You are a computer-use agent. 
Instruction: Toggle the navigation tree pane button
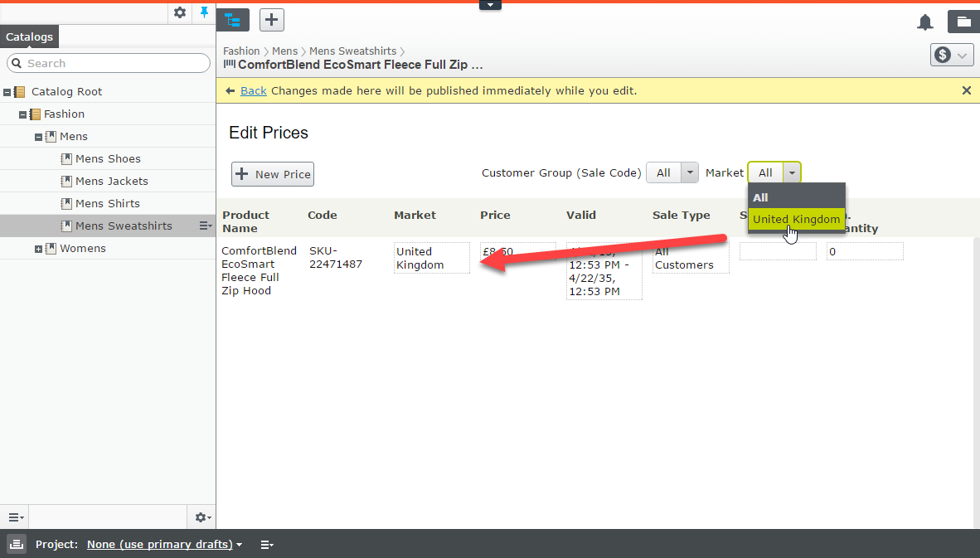pos(233,20)
